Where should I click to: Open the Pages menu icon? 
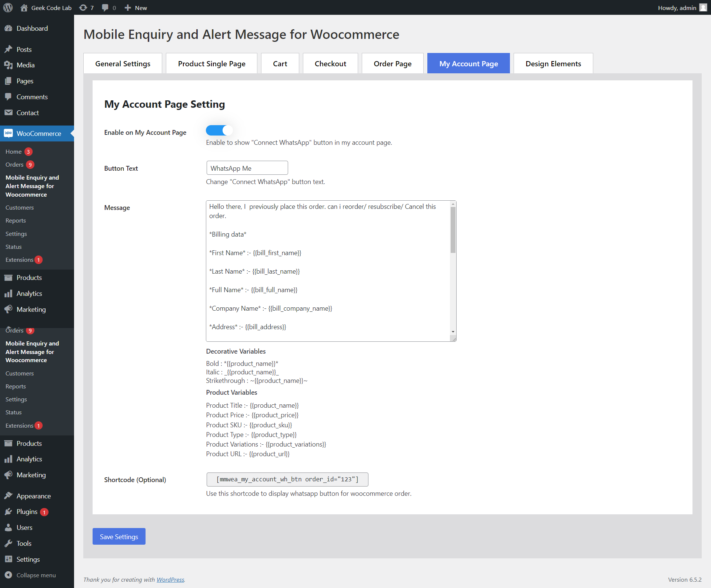pos(9,81)
